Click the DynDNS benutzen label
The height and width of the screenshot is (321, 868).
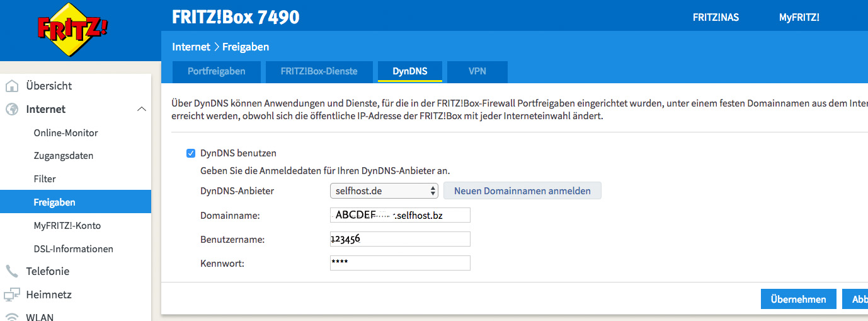238,153
